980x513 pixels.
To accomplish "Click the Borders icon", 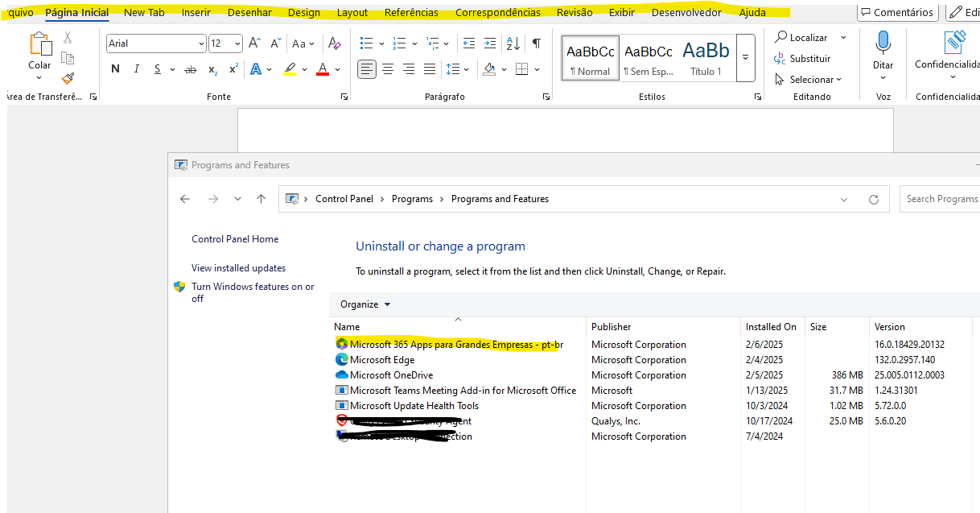I will pos(521,69).
